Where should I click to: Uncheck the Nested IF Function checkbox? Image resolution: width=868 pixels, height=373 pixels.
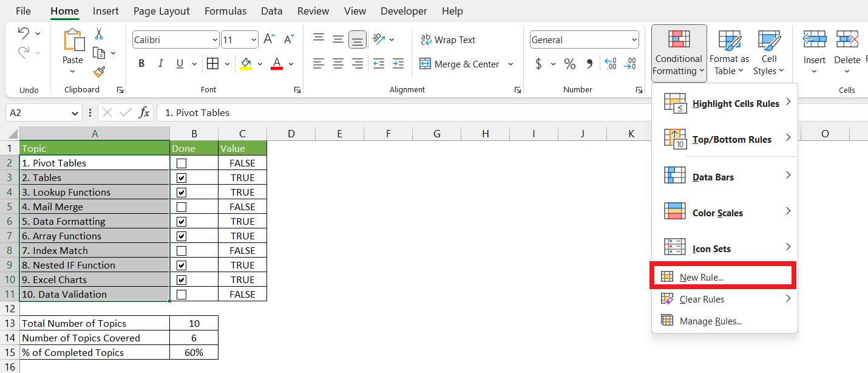tap(181, 265)
